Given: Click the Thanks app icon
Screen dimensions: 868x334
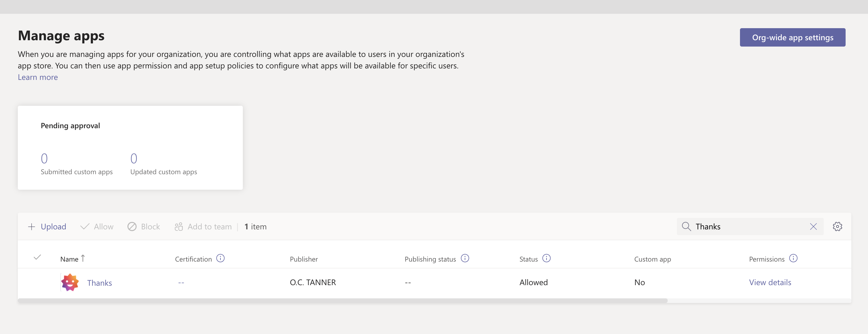Looking at the screenshot, I should click(x=70, y=282).
